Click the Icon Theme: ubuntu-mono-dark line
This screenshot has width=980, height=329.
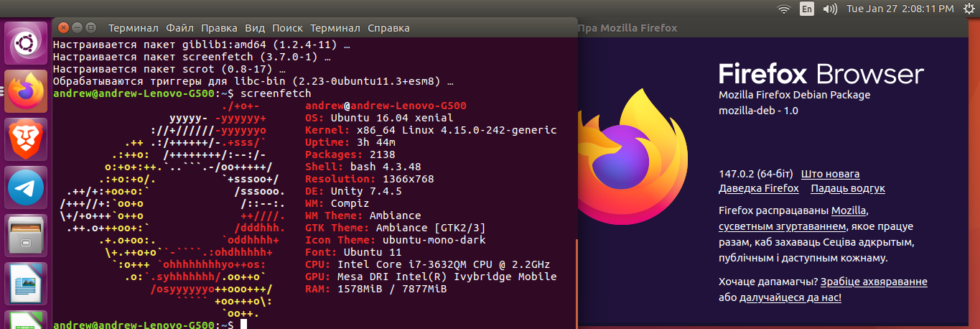[x=396, y=240]
